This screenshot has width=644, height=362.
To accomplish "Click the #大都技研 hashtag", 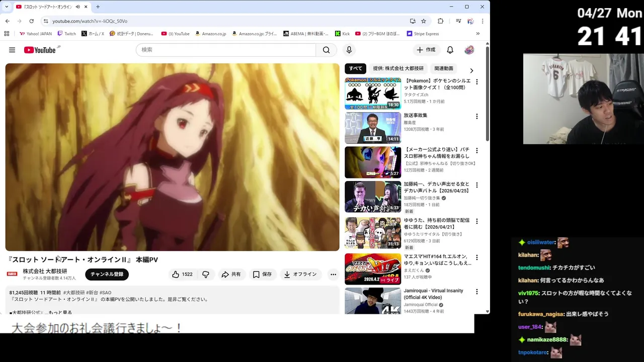I will tap(73, 293).
